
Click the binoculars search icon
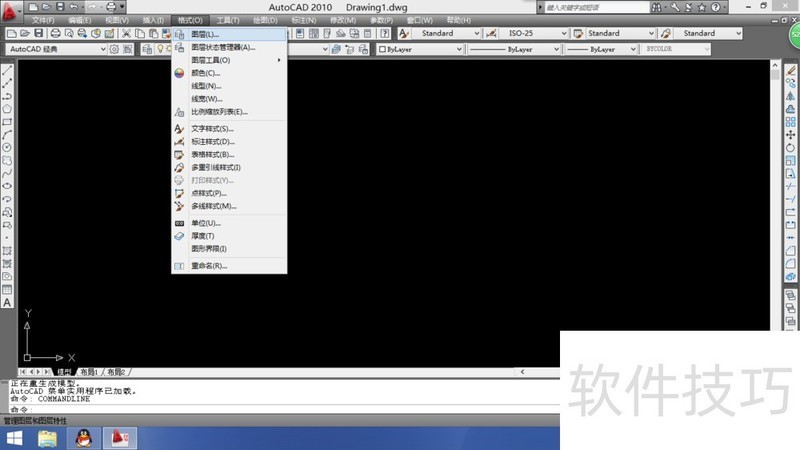(656, 7)
